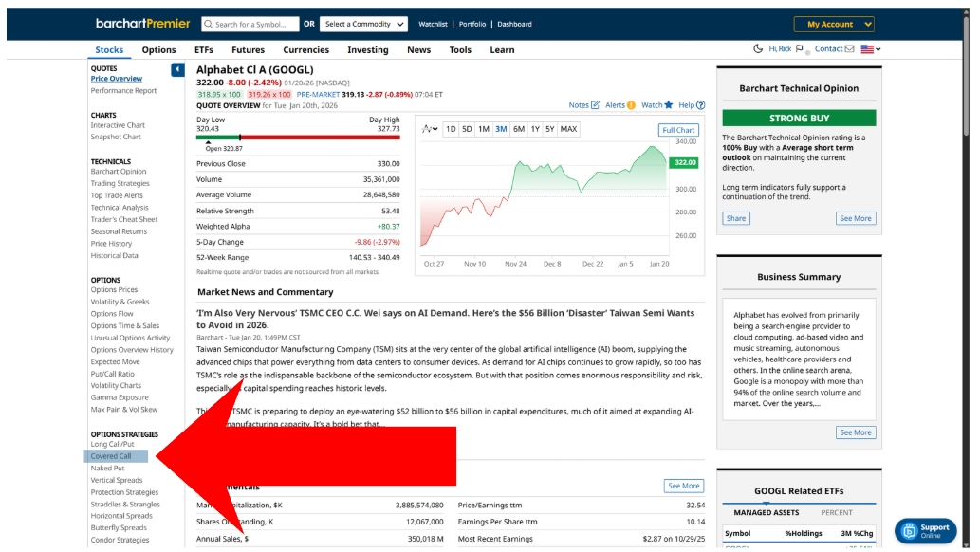Image resolution: width=980 pixels, height=552 pixels.
Task: Click the search magnifier icon
Action: (208, 25)
